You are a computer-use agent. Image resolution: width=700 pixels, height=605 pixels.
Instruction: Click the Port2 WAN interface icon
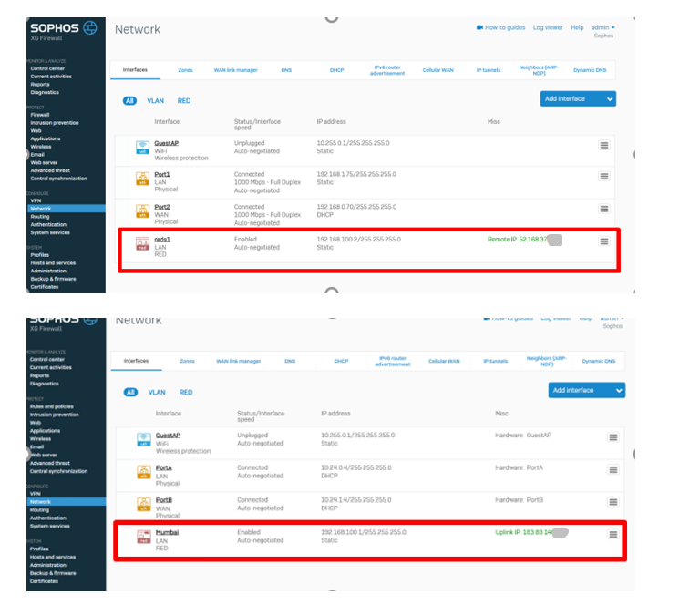(142, 211)
